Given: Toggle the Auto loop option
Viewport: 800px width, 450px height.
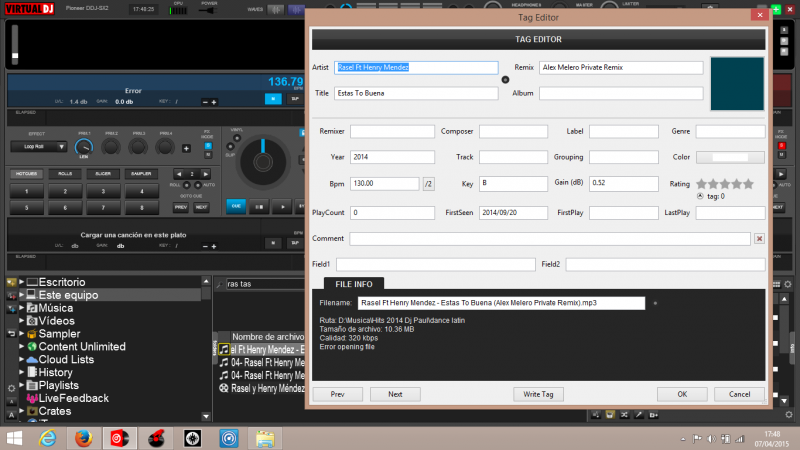Looking at the screenshot, I should click(198, 185).
